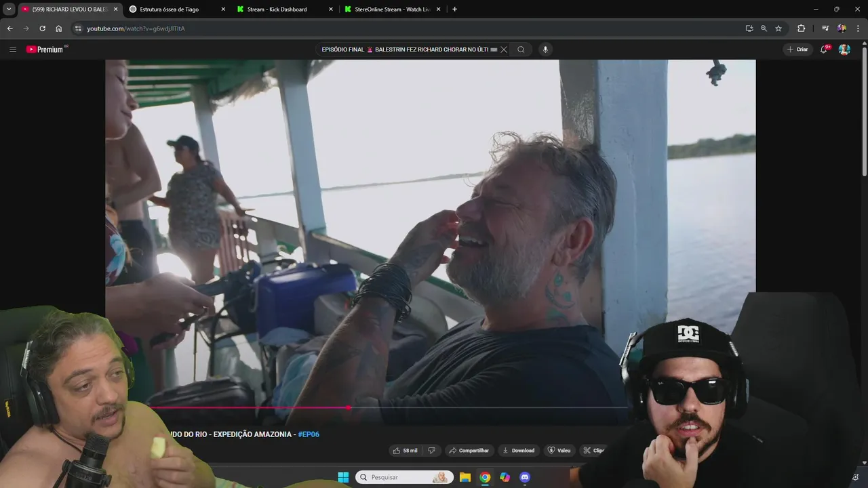Click the Valeu button

(x=559, y=450)
